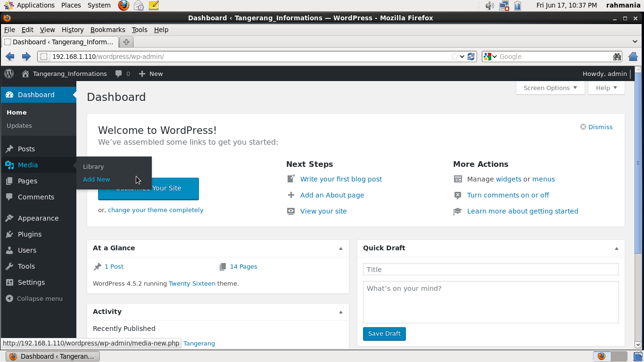Click the Tools wrench icon
Image resolution: width=644 pixels, height=362 pixels.
[9, 266]
